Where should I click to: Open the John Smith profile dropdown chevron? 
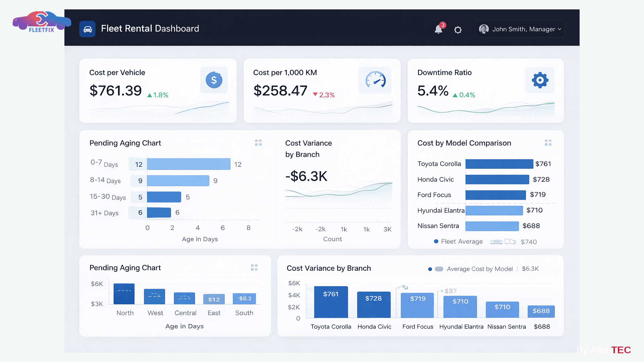click(559, 29)
